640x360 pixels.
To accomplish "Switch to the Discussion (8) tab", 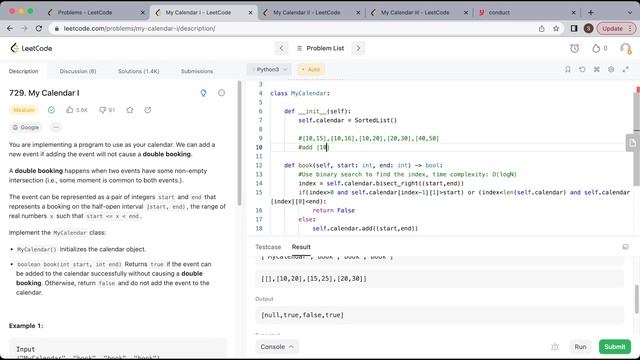I will pyautogui.click(x=78, y=71).
